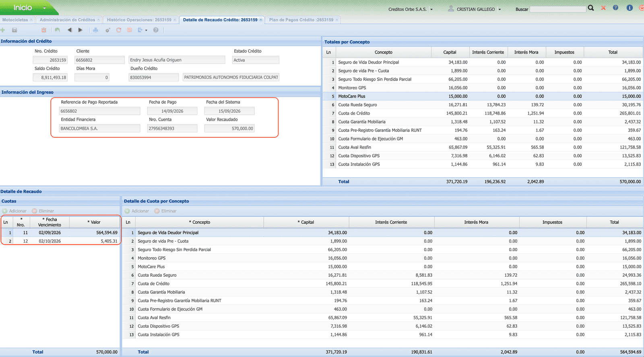Select MotoCare Plus row in Totales por Concepto

(483, 96)
